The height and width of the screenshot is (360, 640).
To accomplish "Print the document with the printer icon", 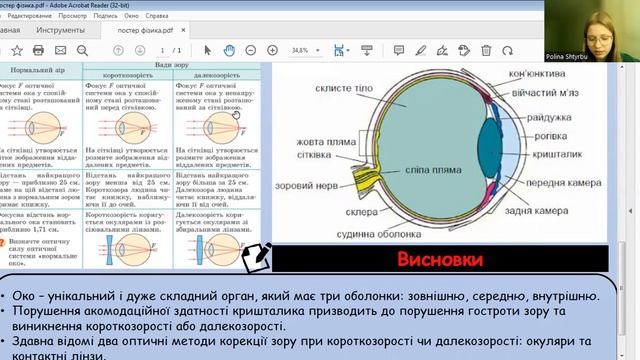I will 38,50.
